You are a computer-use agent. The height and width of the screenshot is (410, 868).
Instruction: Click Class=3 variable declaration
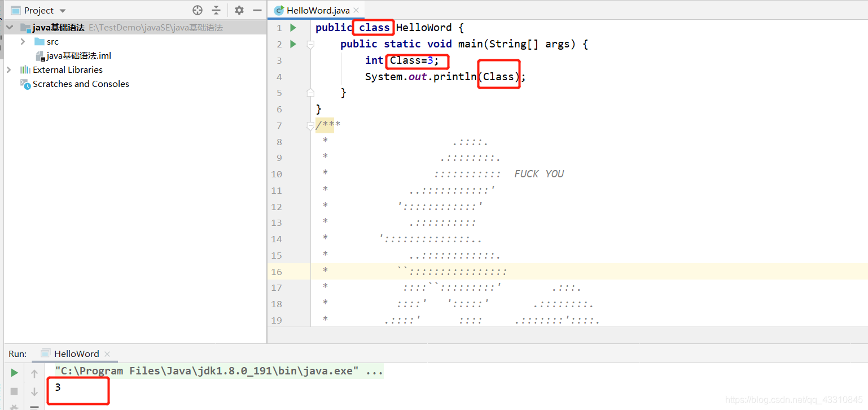[x=414, y=60]
